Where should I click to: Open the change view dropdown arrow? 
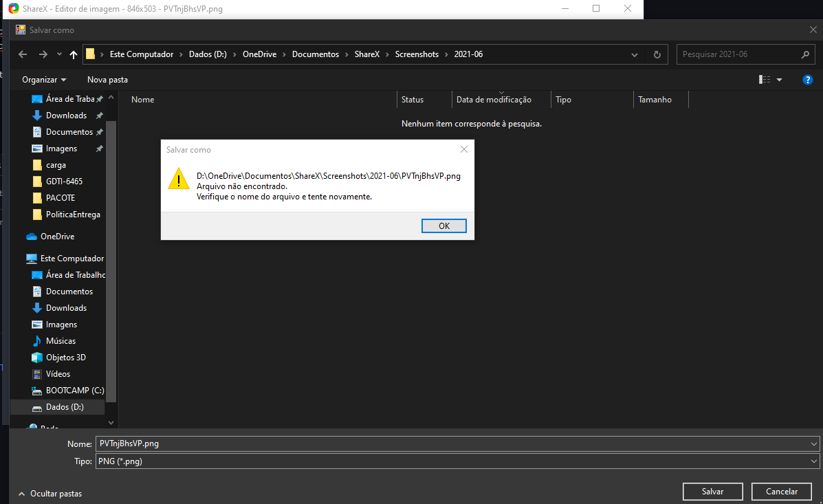[x=780, y=79]
